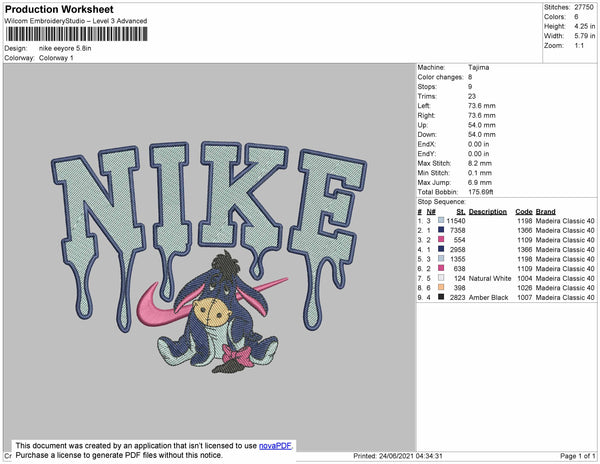The height and width of the screenshot is (464, 600).
Task: Click the Production Worksheet title
Action: tap(59, 10)
